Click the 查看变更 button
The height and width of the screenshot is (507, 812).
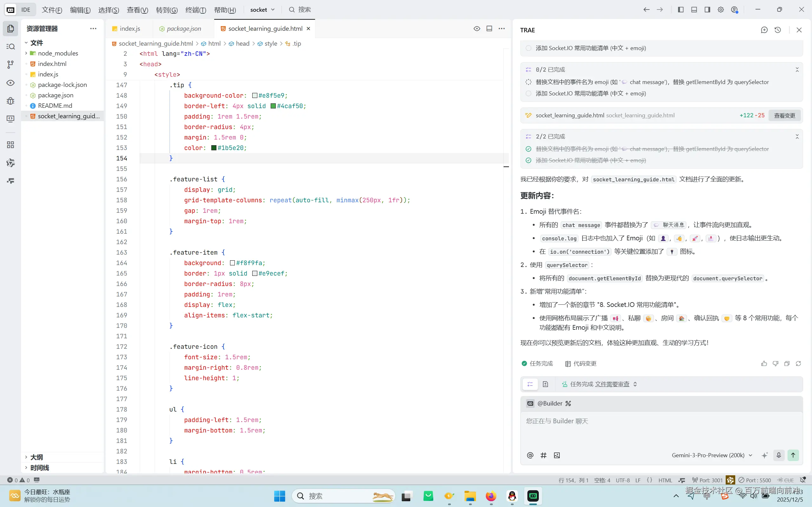[784, 115]
